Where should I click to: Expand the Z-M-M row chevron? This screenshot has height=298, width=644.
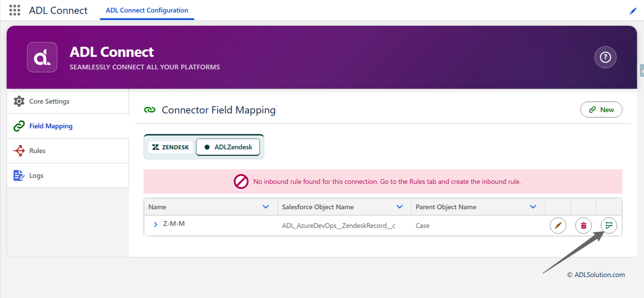155,224
